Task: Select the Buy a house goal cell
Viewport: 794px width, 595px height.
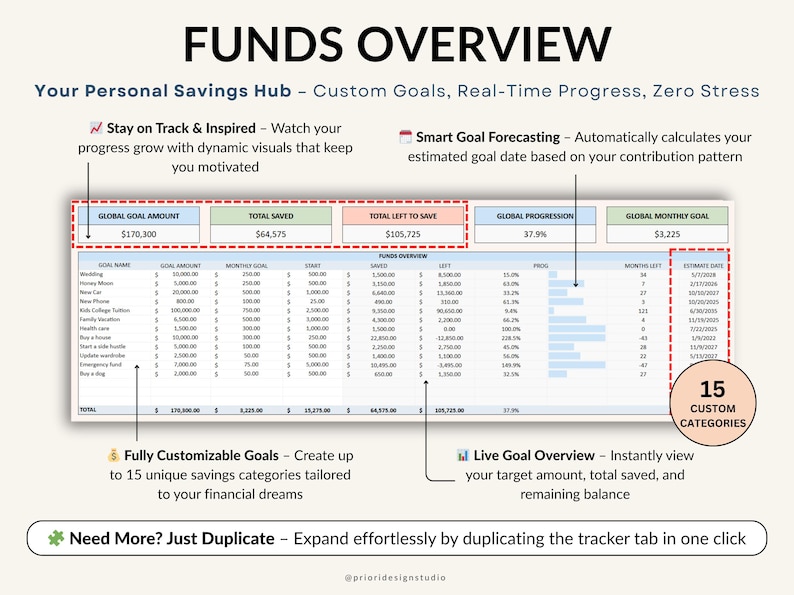Action: point(95,337)
